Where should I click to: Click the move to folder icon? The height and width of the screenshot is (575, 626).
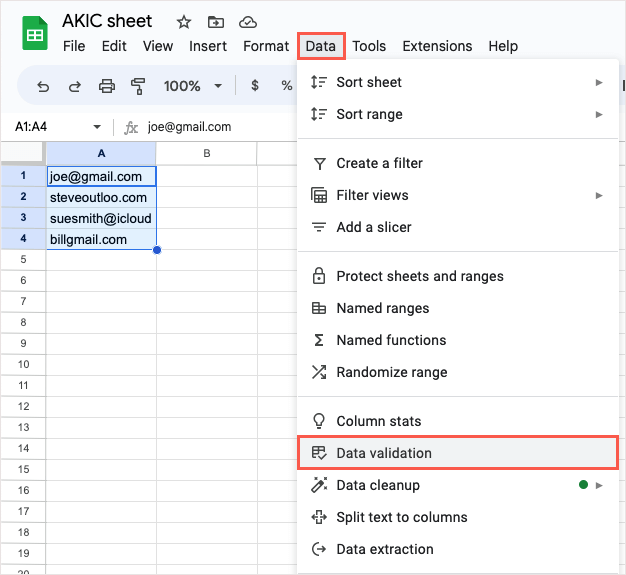(216, 22)
